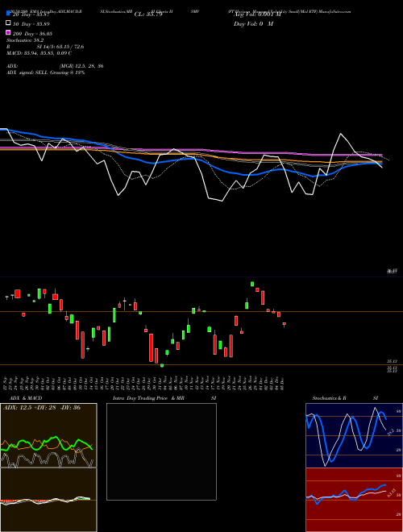
Task: Click the 'ADX & MACD' panel title
Action: (26, 398)
